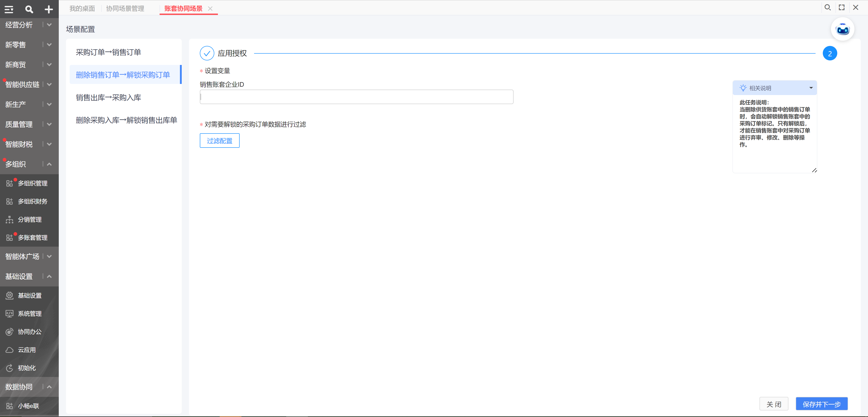
Task: Focus the 销售账套企业ID input field
Action: [356, 97]
